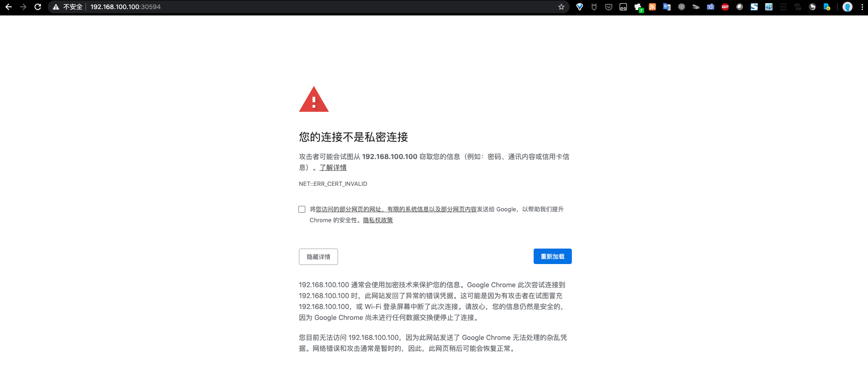
Task: Bookmark this page with the star icon
Action: pos(561,7)
